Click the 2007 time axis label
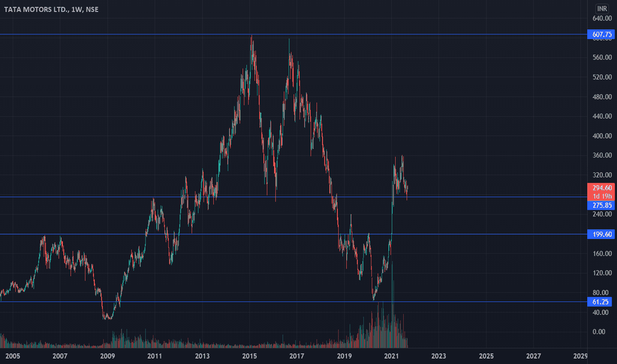Image resolution: width=617 pixels, height=364 pixels. (60, 356)
